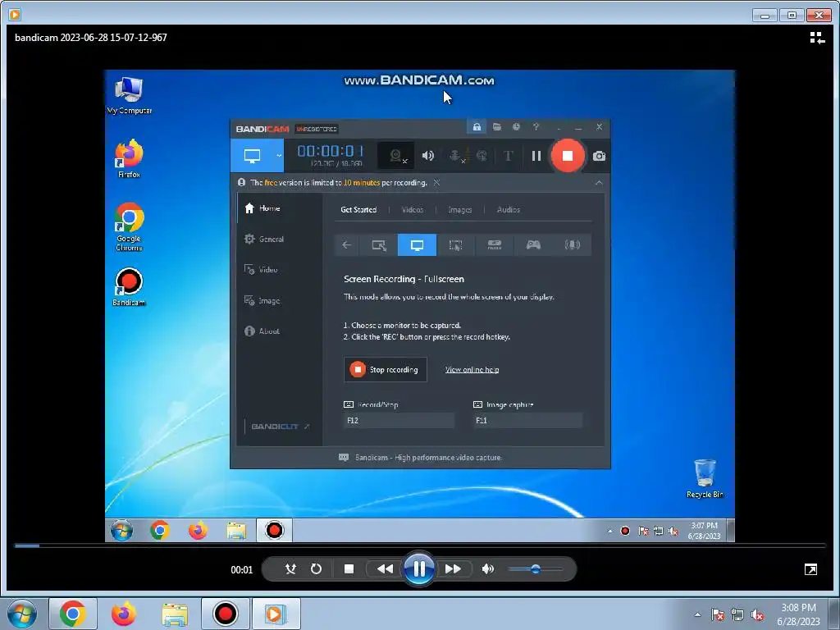Pause the video with the round center button
Screen dimensions: 840x630
pos(419,568)
